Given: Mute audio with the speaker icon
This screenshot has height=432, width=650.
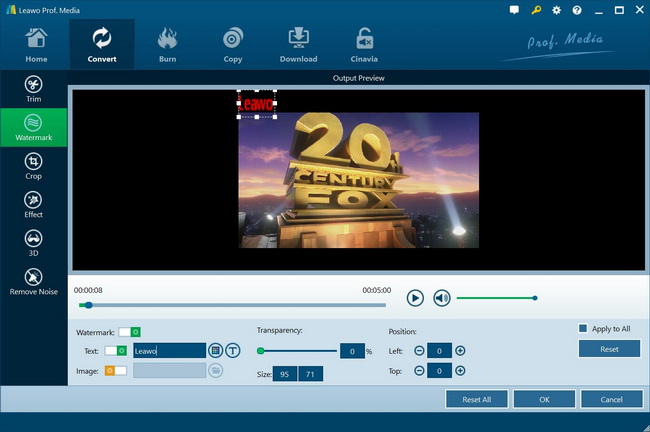Looking at the screenshot, I should [x=442, y=298].
